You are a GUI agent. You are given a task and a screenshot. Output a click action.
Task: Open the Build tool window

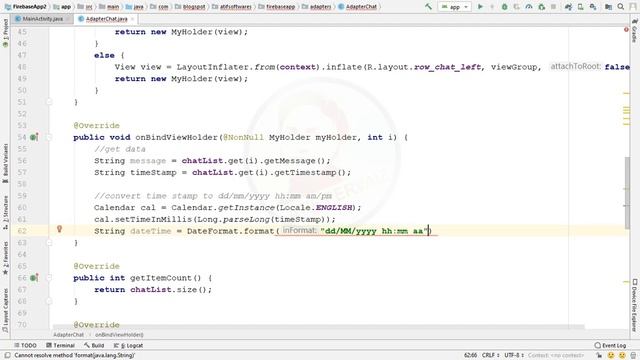[x=94, y=345]
